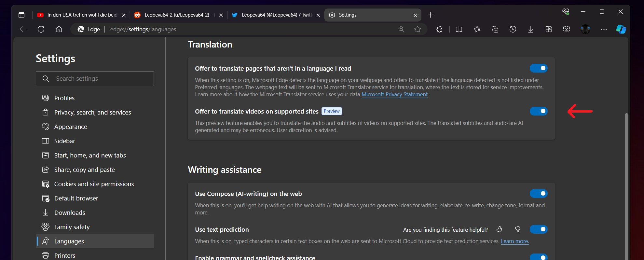
Task: Give thumbs down for text prediction
Action: point(518,229)
